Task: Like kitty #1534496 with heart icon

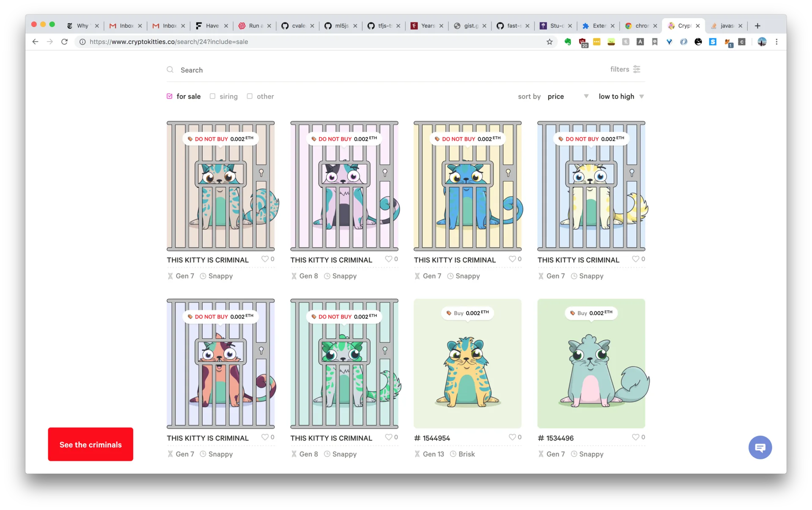Action: click(636, 437)
